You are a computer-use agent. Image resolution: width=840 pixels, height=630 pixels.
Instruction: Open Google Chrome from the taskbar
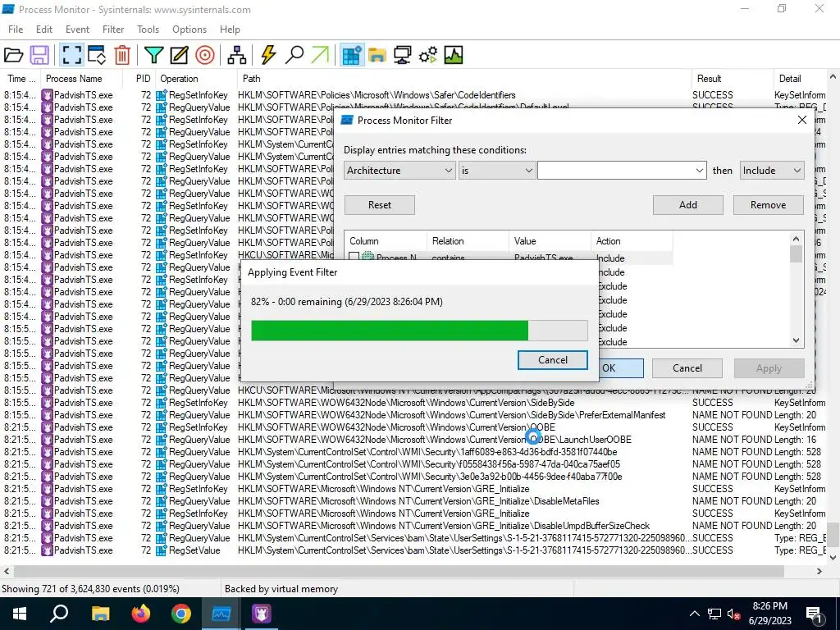point(181,614)
